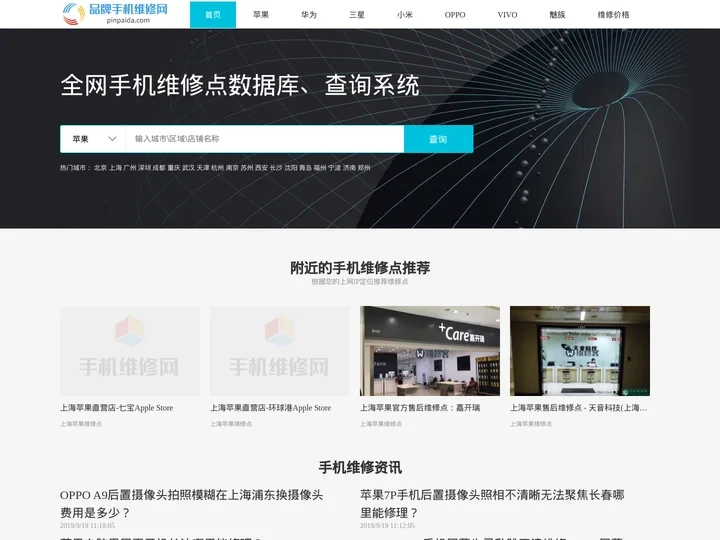Choose hot city 上海
The height and width of the screenshot is (540, 720).
116,168
